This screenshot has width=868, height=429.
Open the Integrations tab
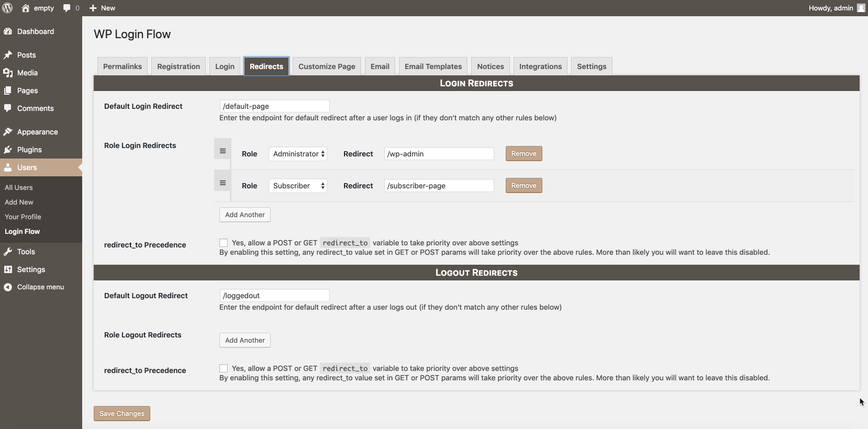pyautogui.click(x=540, y=66)
